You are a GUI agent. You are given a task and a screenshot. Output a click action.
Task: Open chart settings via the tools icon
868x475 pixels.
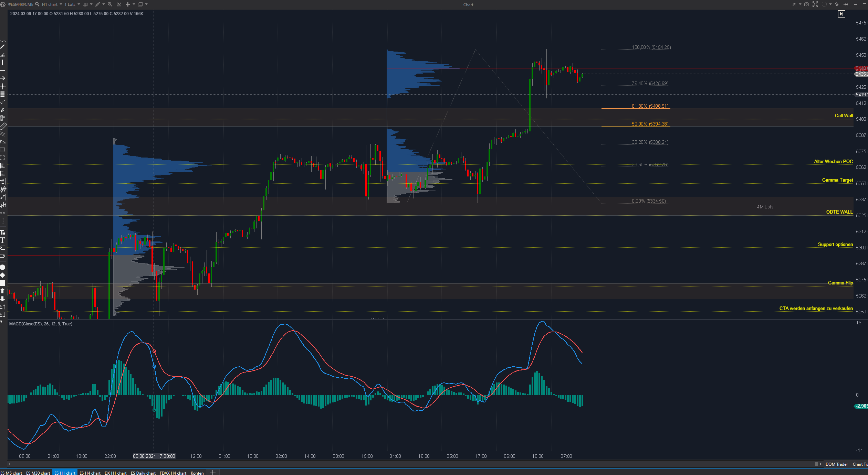click(x=837, y=4)
